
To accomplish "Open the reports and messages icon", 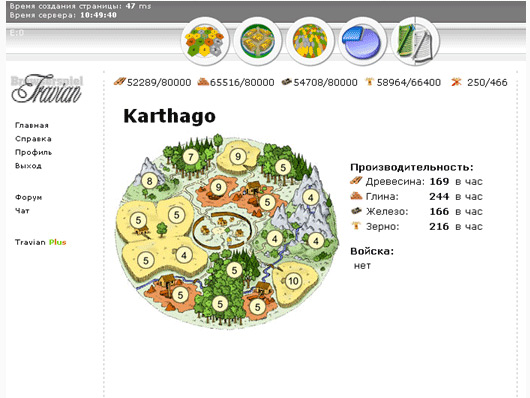I will pos(415,42).
